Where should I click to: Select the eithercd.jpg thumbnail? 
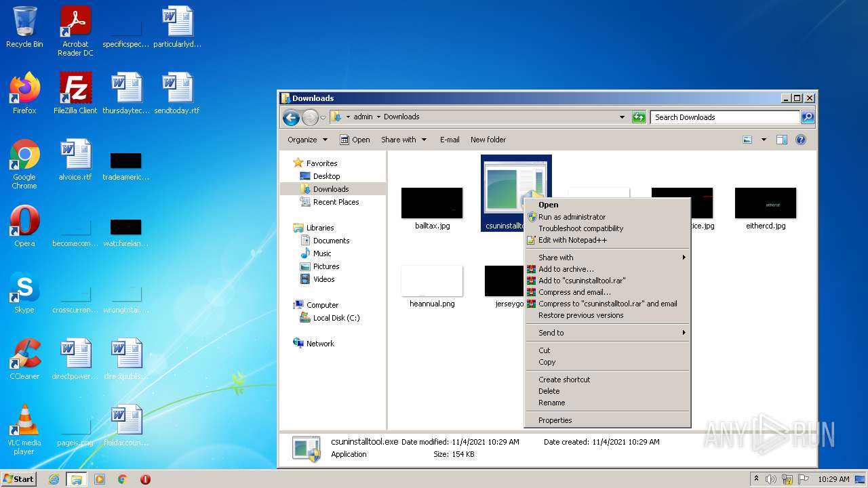(x=766, y=209)
